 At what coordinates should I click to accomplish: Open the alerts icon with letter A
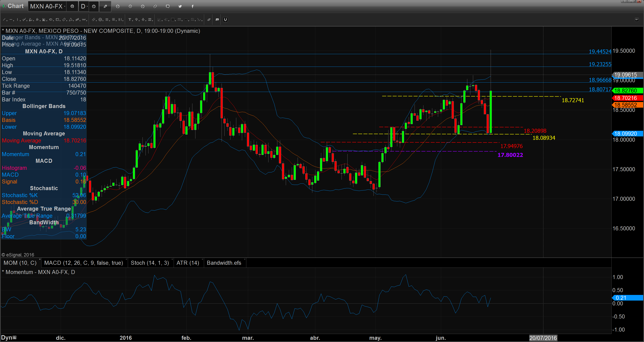[143, 6]
